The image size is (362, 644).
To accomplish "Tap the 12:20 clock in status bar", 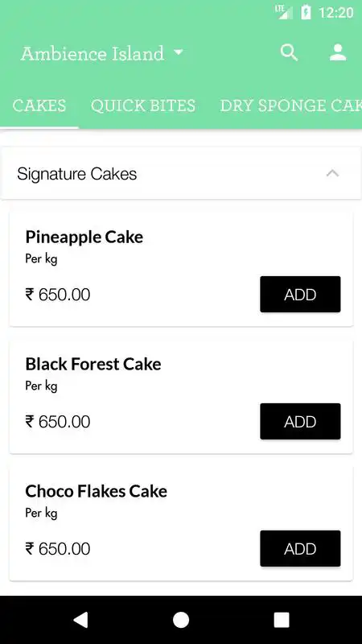I will pos(336,13).
